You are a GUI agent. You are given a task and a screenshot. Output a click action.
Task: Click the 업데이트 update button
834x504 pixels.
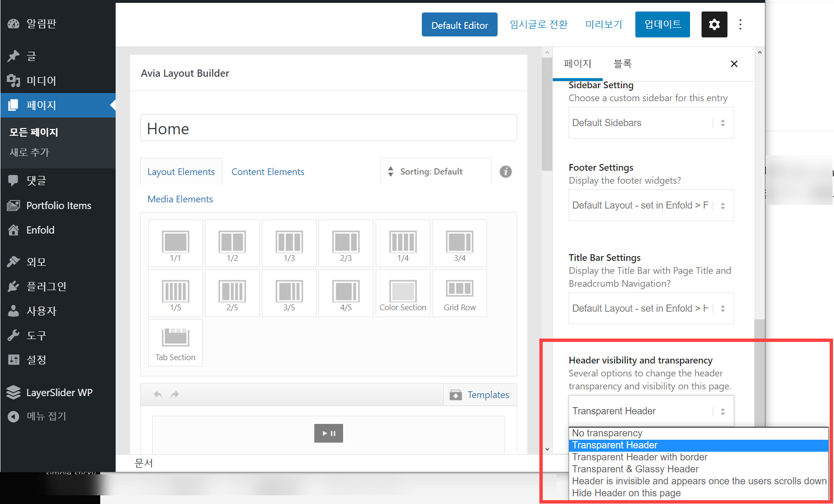pyautogui.click(x=663, y=24)
